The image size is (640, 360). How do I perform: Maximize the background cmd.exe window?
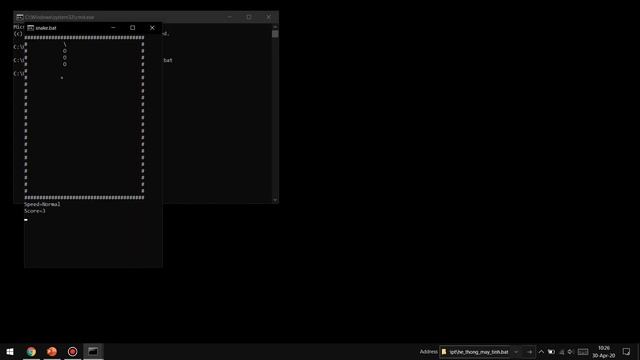[249, 17]
